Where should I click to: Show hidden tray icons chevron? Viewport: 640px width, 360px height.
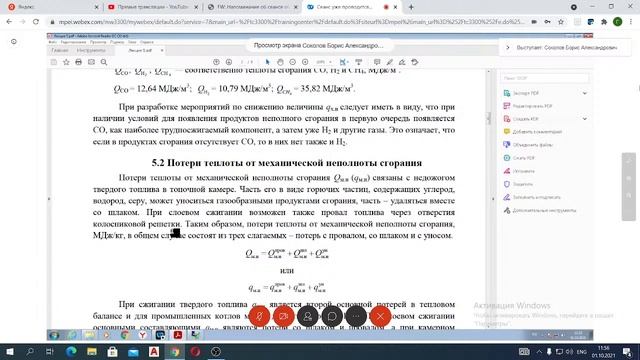539,352
